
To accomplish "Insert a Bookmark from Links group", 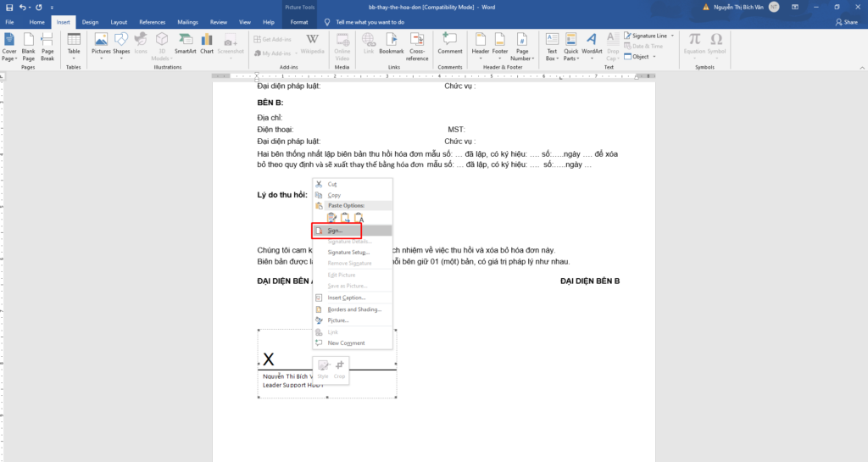I will pyautogui.click(x=392, y=44).
